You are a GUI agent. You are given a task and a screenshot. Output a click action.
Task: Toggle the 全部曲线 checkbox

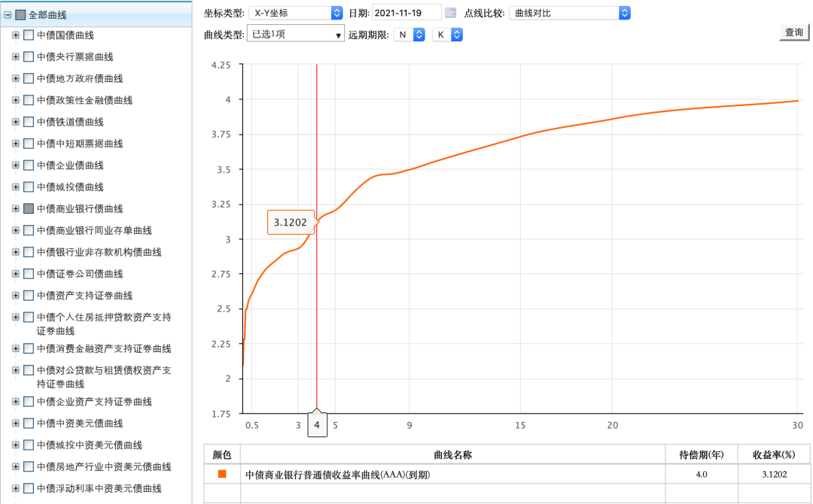[20, 15]
